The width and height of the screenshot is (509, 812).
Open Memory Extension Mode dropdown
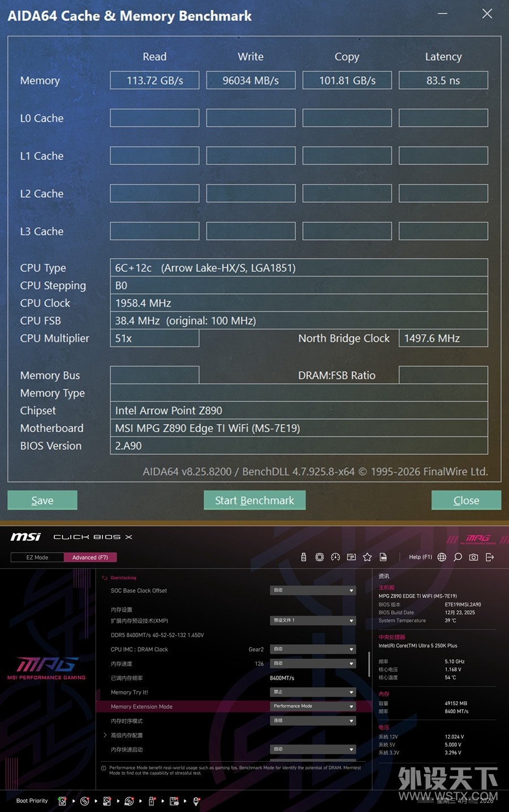pyautogui.click(x=313, y=706)
